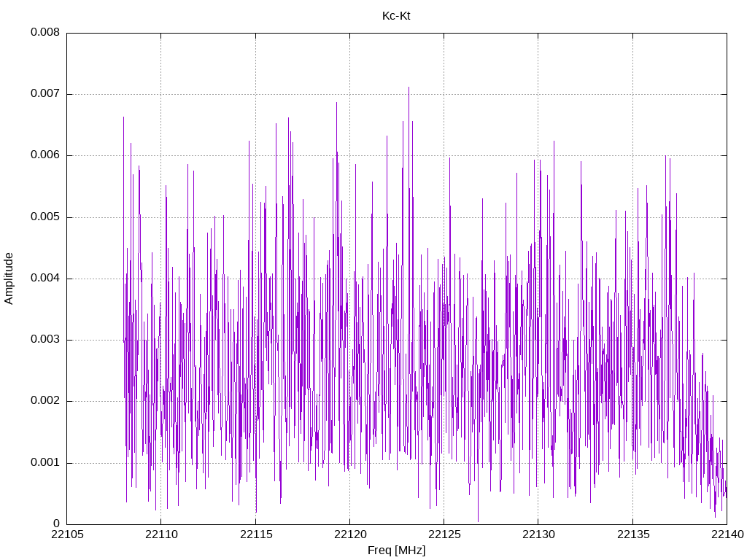Screen dimensions: 747x560
Task: Click the x-axis tick label 22105
Action: pyautogui.click(x=67, y=534)
